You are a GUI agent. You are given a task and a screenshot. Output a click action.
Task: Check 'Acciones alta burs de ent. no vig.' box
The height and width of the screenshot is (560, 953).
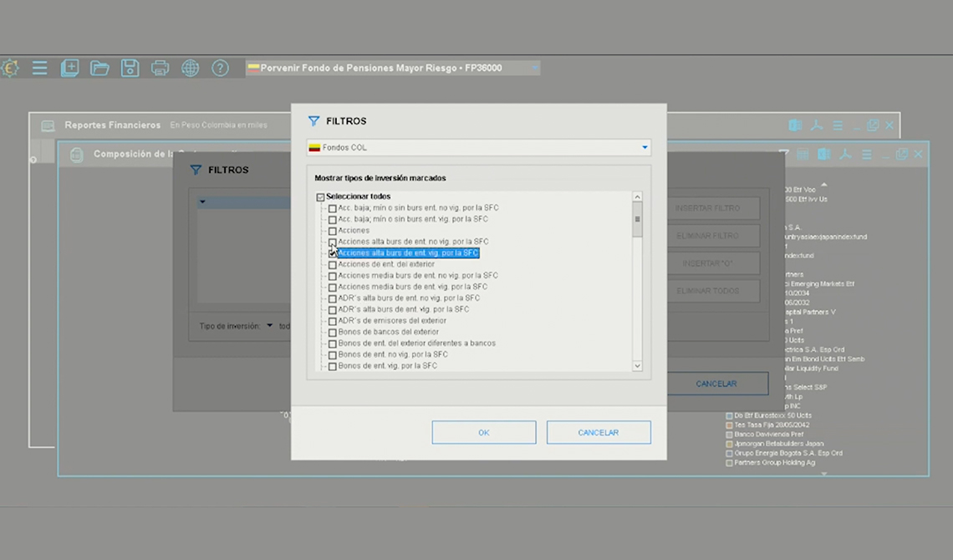click(333, 242)
